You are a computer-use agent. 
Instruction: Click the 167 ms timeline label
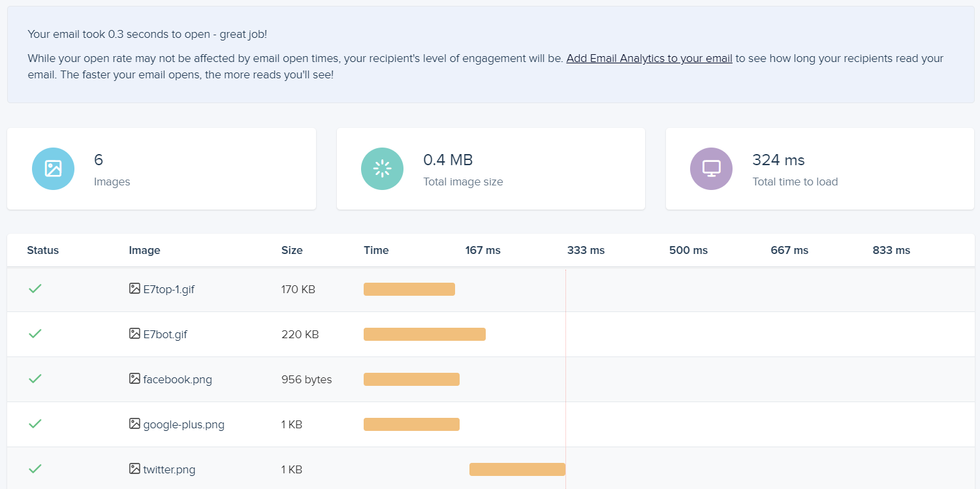483,250
